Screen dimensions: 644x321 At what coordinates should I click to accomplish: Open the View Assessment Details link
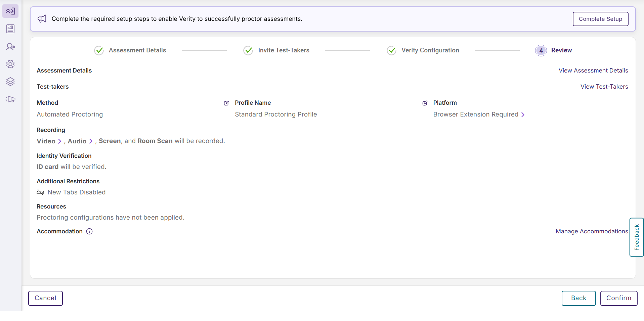coord(593,71)
